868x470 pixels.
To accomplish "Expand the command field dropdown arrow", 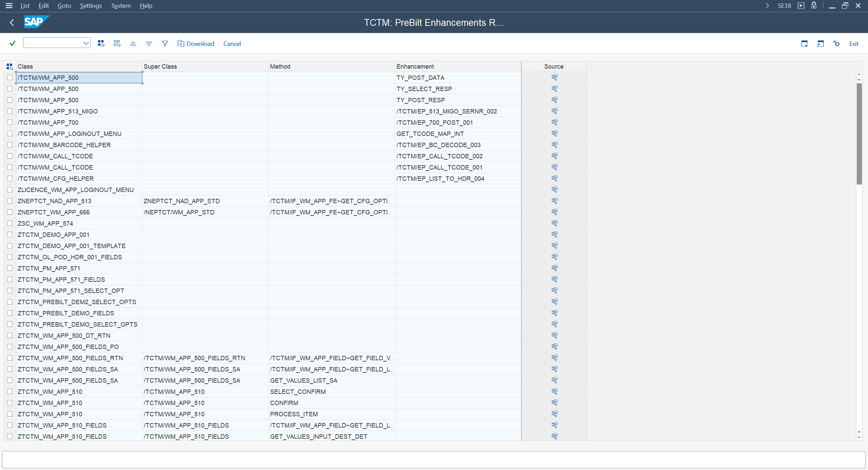I will pos(86,43).
